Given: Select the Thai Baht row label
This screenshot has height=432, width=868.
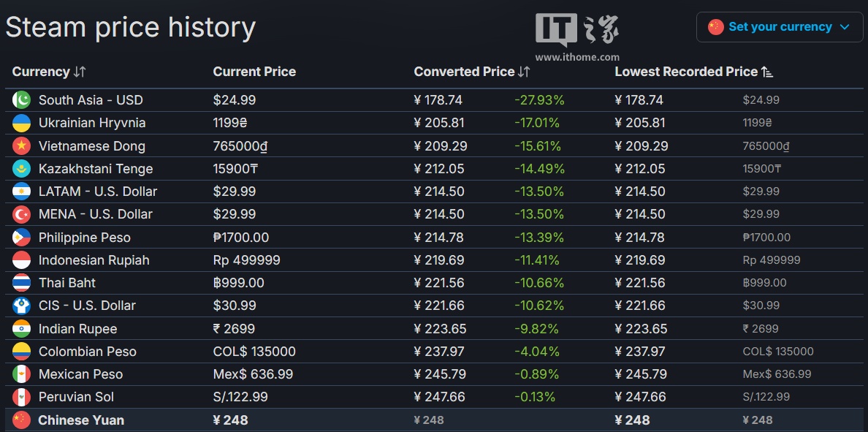Looking at the screenshot, I should point(67,283).
